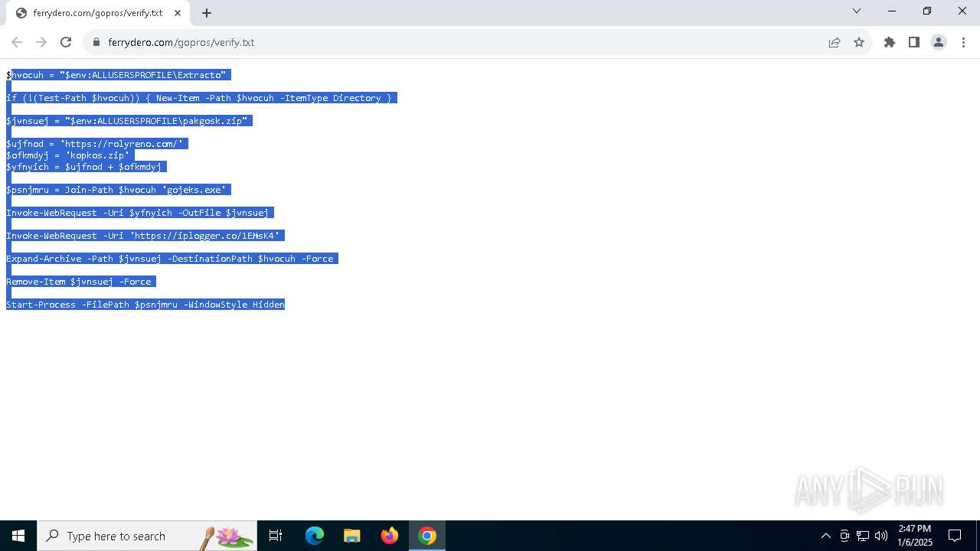Close the verify.txt tab
The height and width of the screenshot is (551, 980).
click(x=178, y=13)
